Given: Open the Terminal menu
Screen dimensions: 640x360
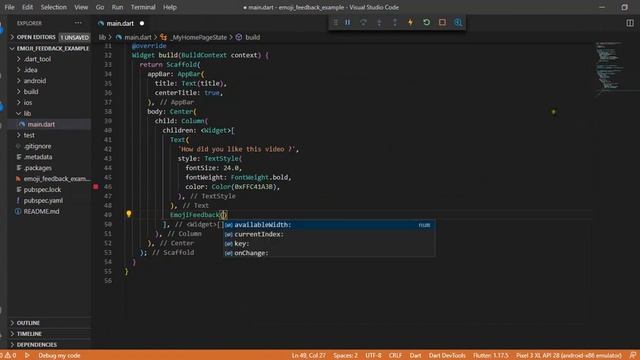Looking at the screenshot, I should point(143,7).
